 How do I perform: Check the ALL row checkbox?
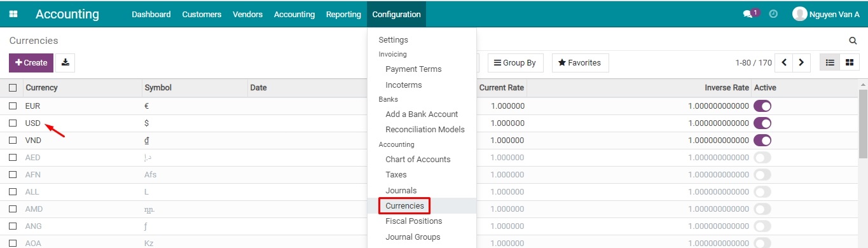13,192
